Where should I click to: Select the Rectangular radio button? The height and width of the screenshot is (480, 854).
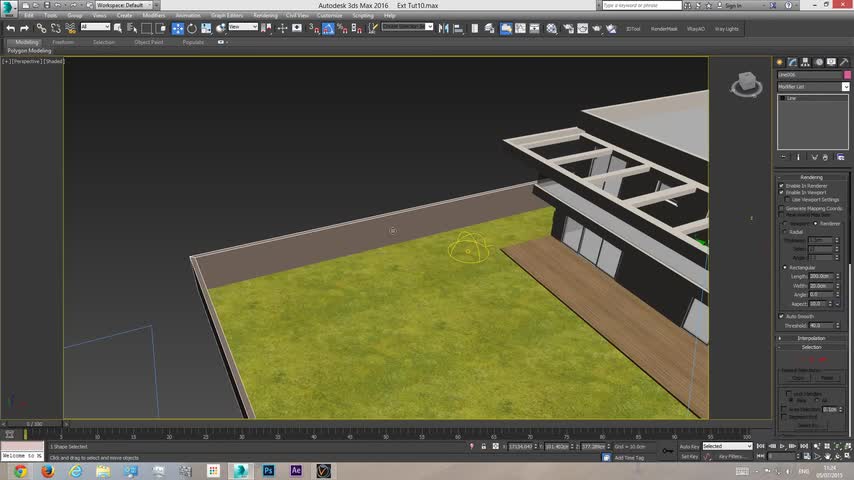coord(785,267)
